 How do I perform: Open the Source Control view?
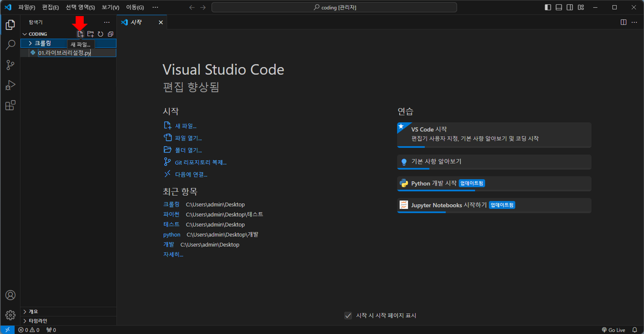point(10,65)
